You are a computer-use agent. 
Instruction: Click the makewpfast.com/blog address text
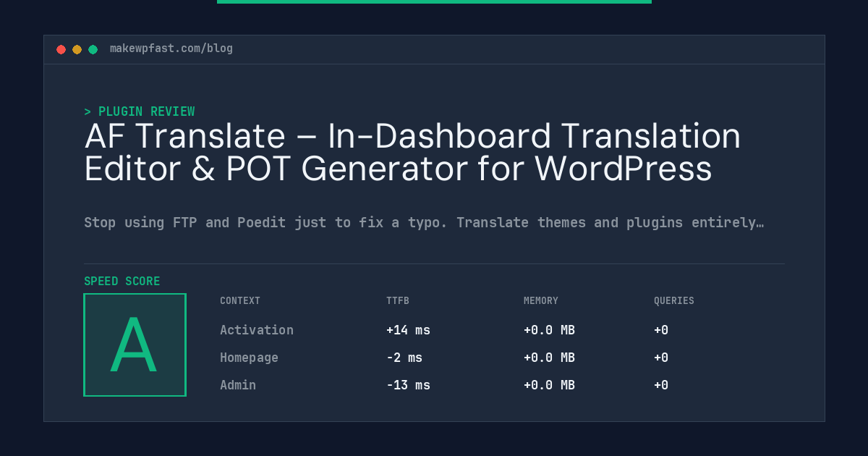pos(171,48)
